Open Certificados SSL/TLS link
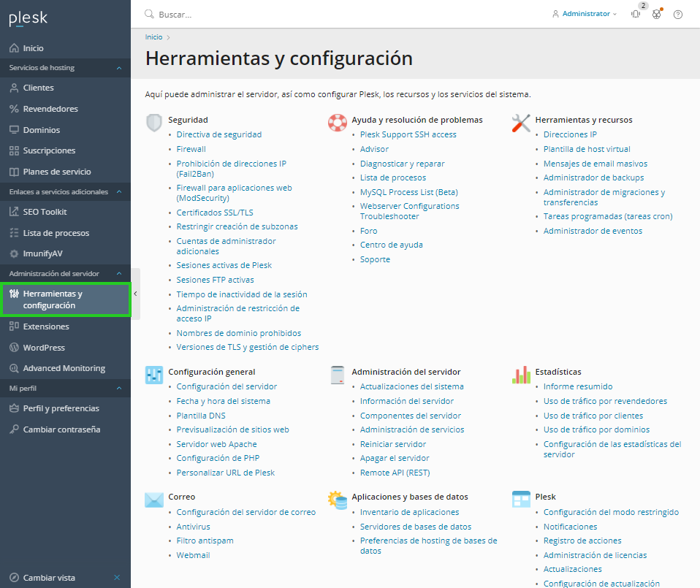The width and height of the screenshot is (700, 588). [215, 213]
